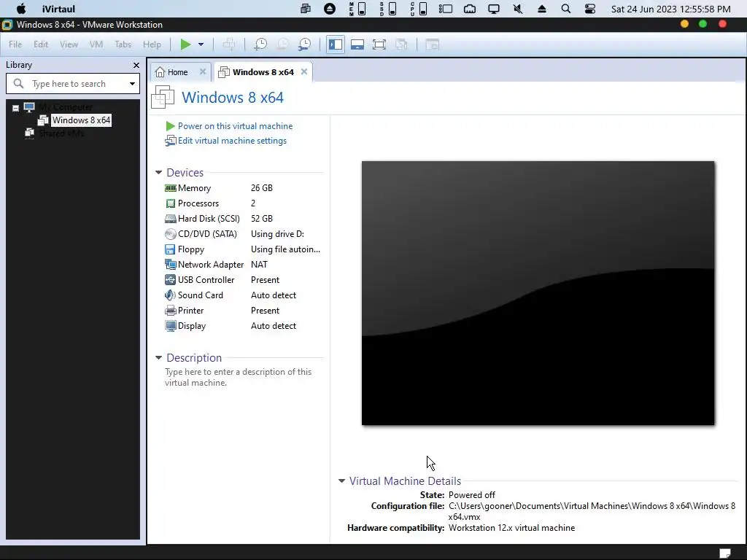Screen dimensions: 747x560
Task: Click the display icon in menu bar
Action: (x=494, y=9)
